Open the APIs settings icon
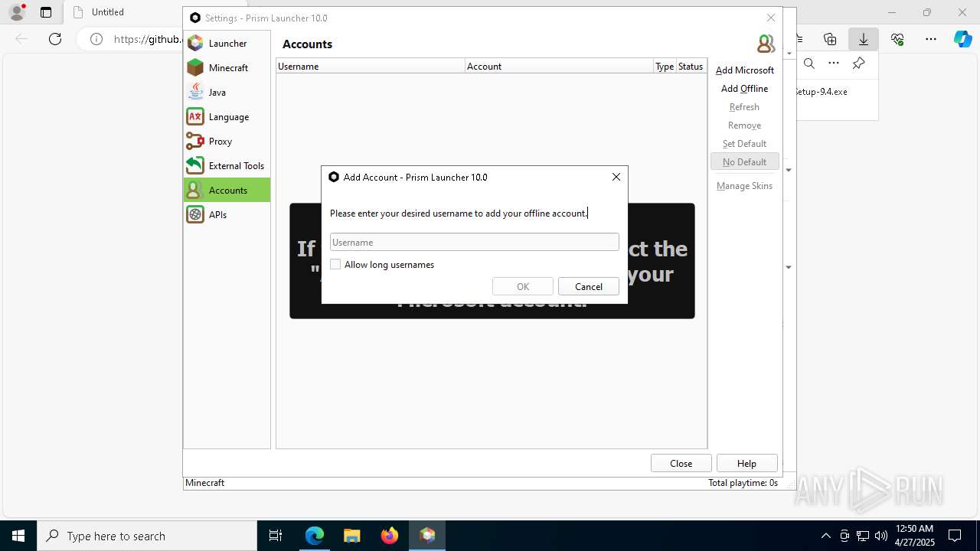 tap(195, 214)
